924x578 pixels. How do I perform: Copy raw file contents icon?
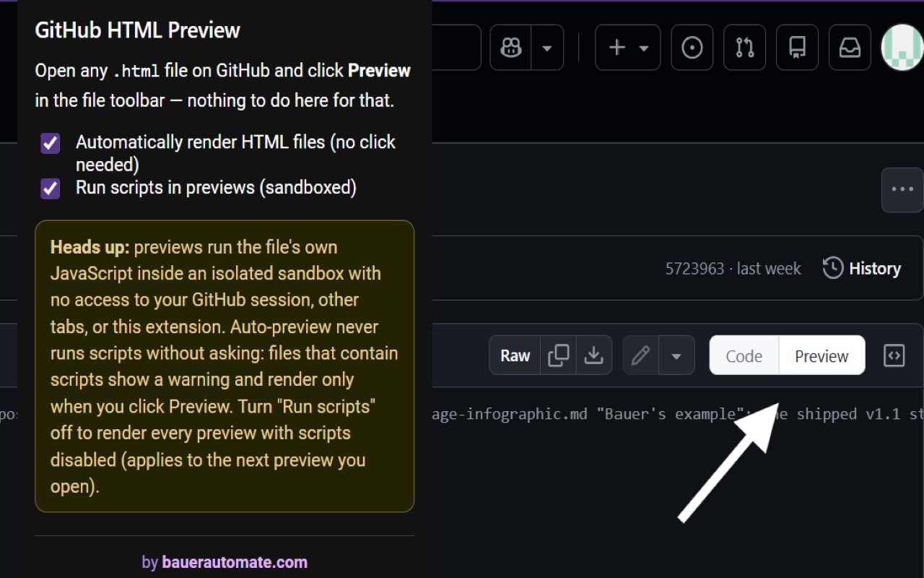click(x=559, y=355)
